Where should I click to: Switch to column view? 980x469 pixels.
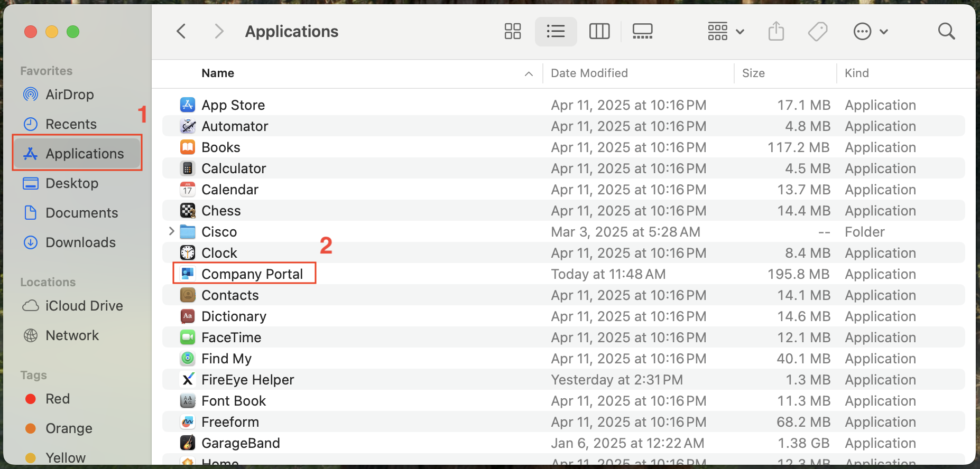[599, 31]
